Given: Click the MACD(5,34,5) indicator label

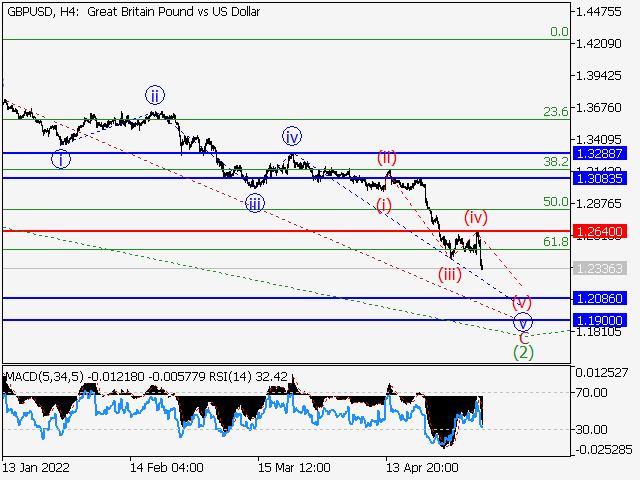Looking at the screenshot, I should tap(44, 376).
